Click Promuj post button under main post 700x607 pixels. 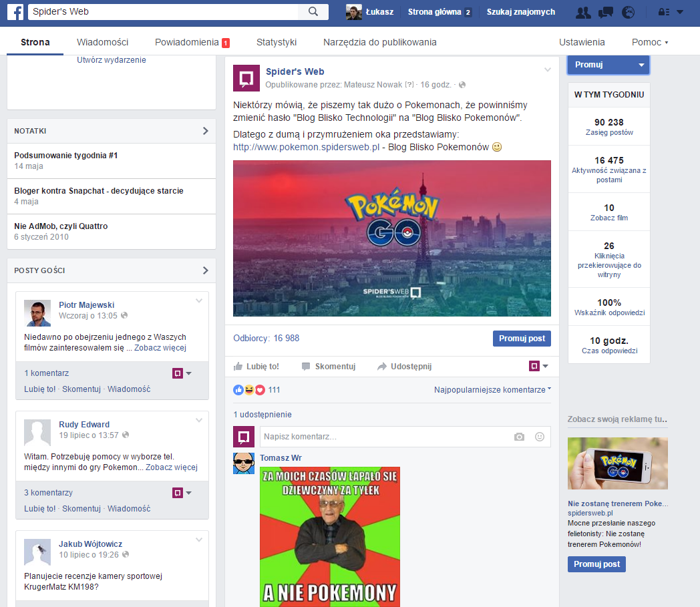[522, 339]
